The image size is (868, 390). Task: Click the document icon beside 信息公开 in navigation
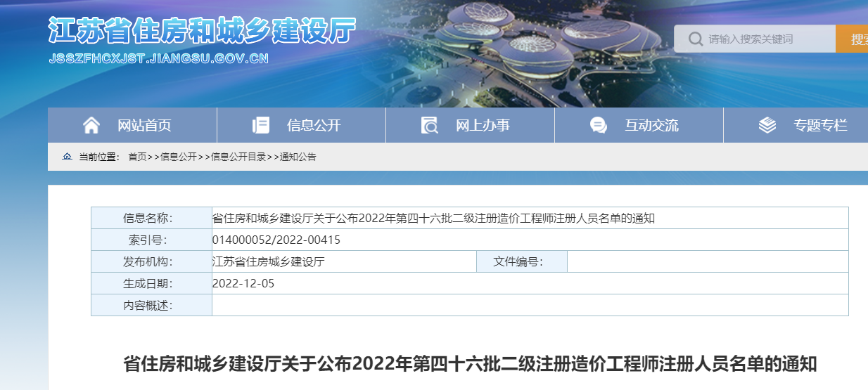coord(260,126)
